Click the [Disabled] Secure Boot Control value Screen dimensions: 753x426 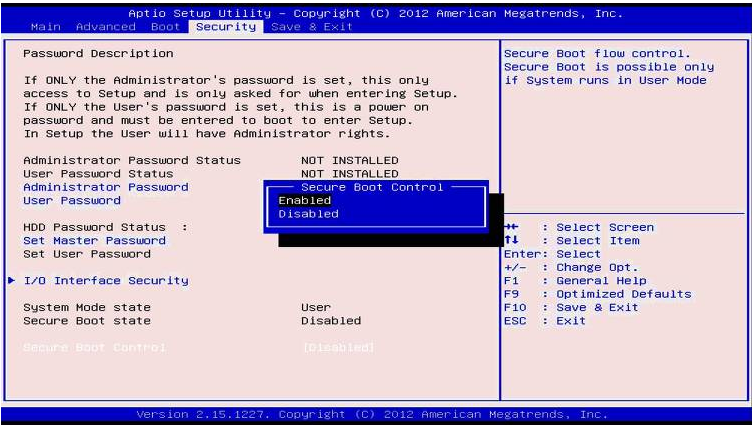tap(337, 347)
